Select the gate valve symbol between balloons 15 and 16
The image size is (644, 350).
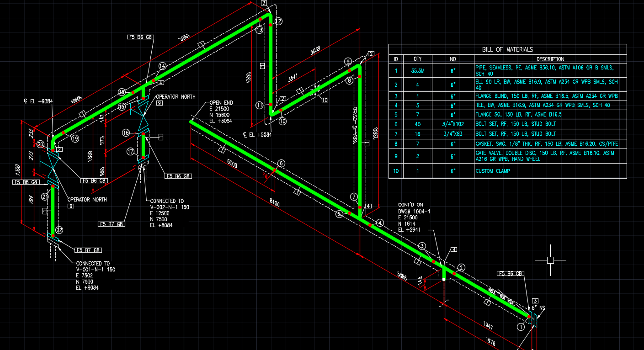(x=144, y=116)
